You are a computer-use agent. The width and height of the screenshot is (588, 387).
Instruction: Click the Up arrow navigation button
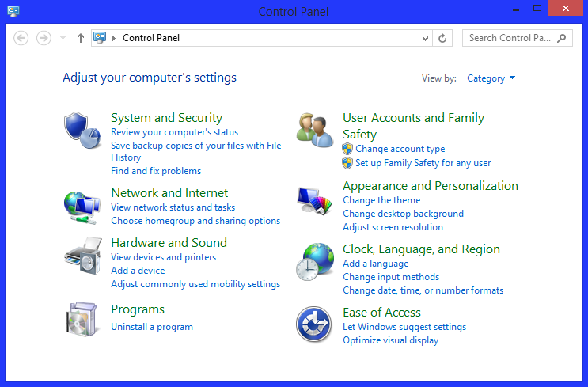(x=80, y=38)
